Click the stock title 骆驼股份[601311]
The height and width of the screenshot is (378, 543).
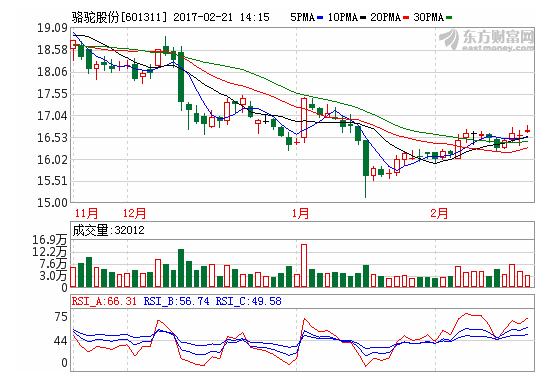(119, 17)
